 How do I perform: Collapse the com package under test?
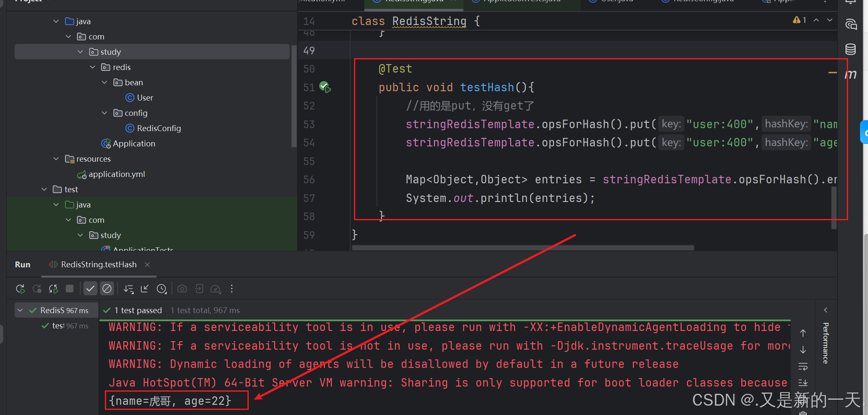click(x=68, y=220)
